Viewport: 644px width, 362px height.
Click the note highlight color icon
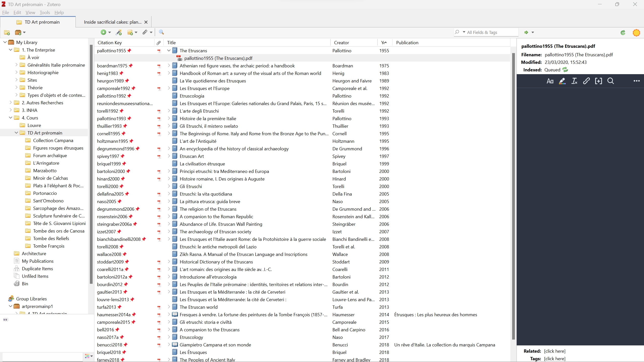[562, 81]
